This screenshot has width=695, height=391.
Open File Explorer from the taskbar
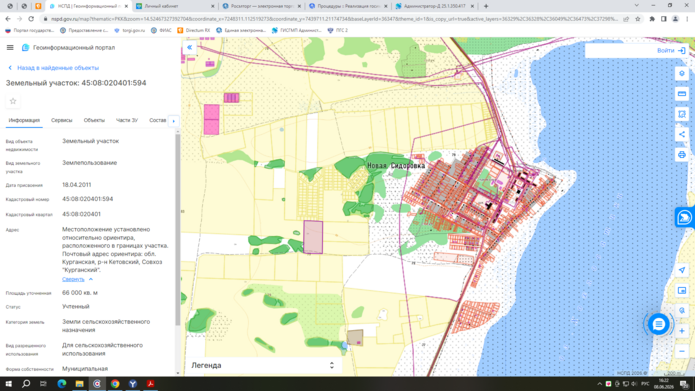tap(79, 384)
